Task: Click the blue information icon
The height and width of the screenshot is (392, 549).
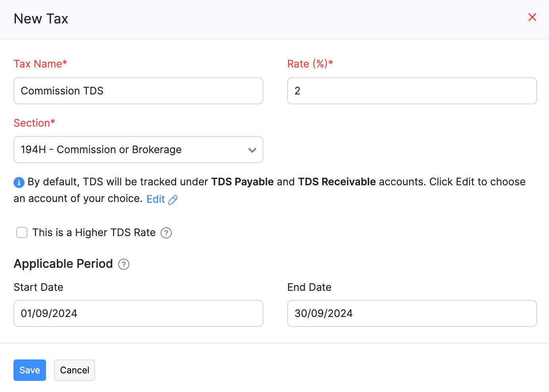Action: pos(19,182)
